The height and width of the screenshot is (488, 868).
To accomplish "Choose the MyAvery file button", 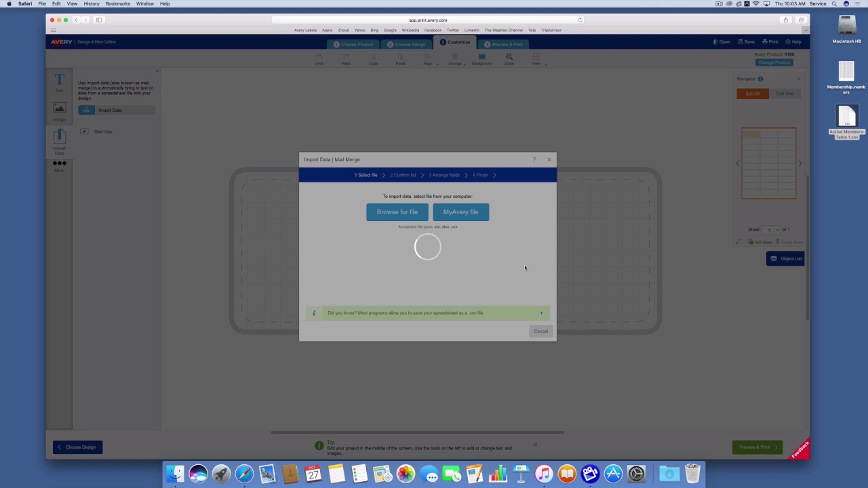I will [460, 212].
